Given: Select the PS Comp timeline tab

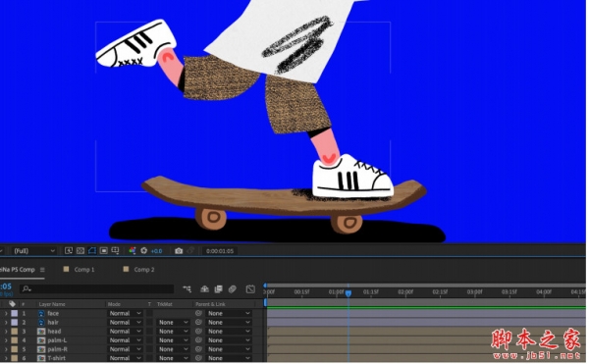Looking at the screenshot, I should (18, 270).
